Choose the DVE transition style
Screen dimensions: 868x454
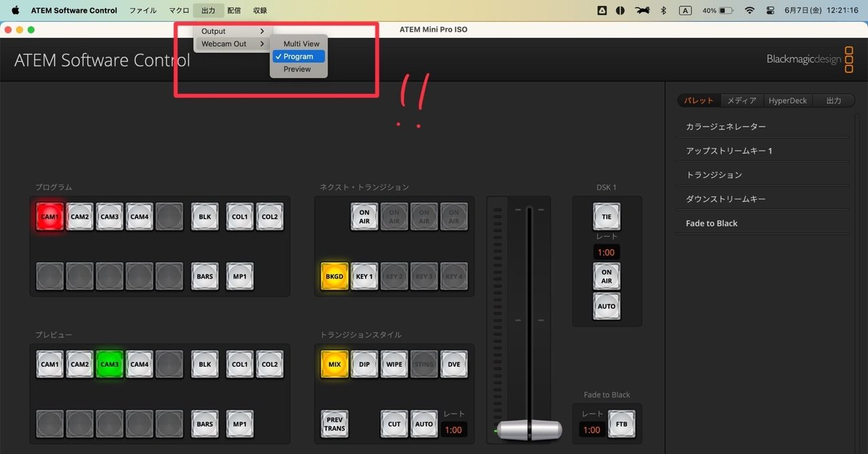pyautogui.click(x=454, y=364)
